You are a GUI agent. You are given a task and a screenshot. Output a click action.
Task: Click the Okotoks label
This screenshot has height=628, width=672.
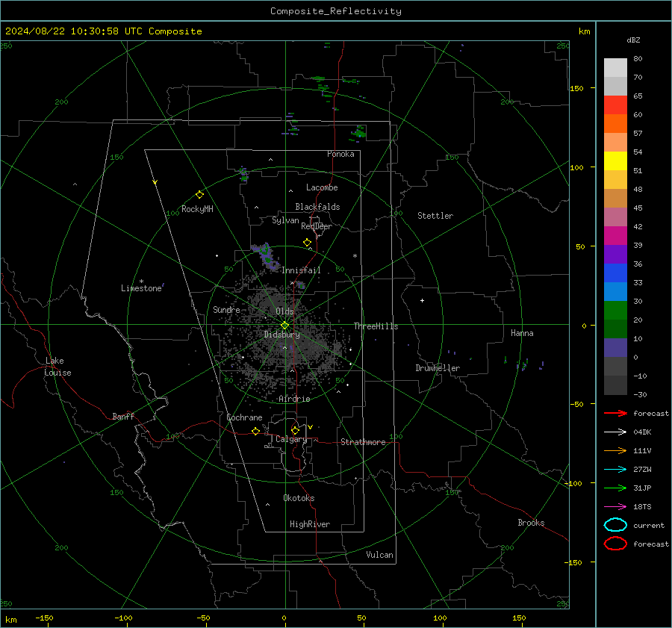pos(299,498)
